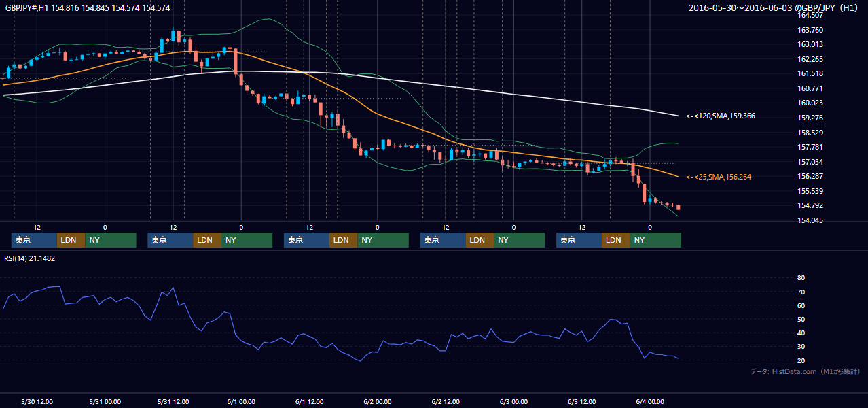Click the 154.792 price axis label
The height and width of the screenshot is (408, 868).
click(810, 205)
